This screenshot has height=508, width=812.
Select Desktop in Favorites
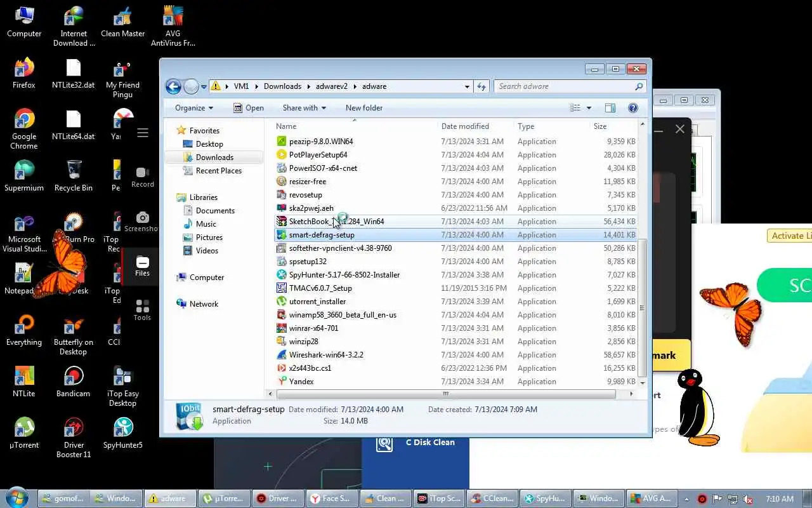tap(209, 144)
